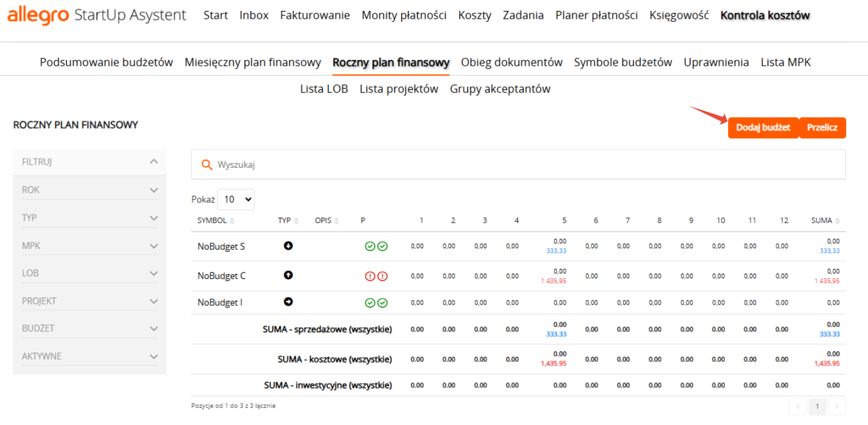This screenshot has height=425, width=868.
Task: Switch to the Podsumowanie budżetów tab
Action: click(106, 62)
